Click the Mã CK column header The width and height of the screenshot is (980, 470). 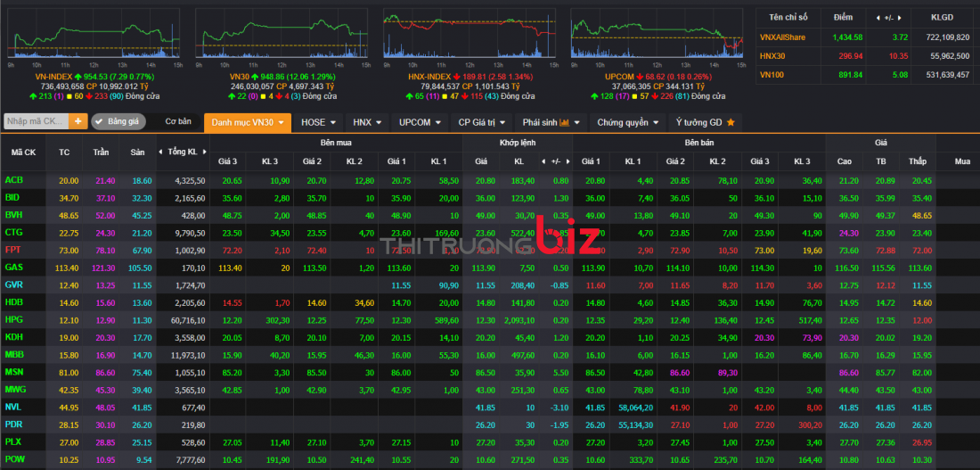click(x=23, y=153)
